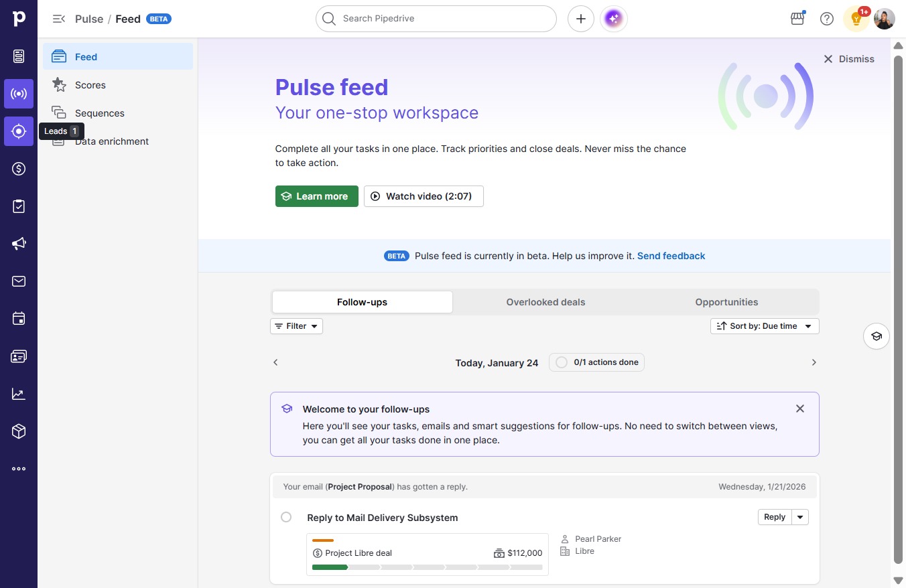Switch to the Opportunities tab
Image resolution: width=906 pixels, height=588 pixels.
point(726,302)
